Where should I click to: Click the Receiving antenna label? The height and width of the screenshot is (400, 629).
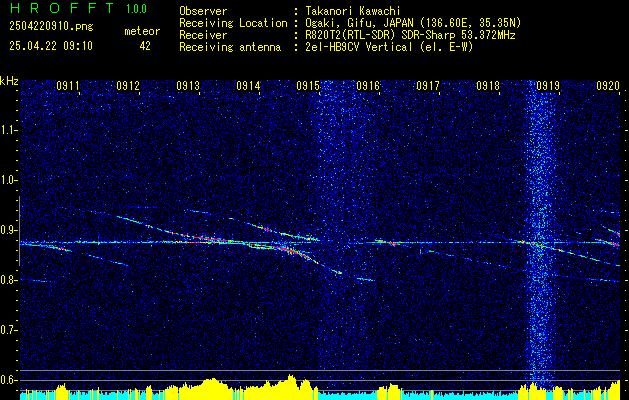230,47
